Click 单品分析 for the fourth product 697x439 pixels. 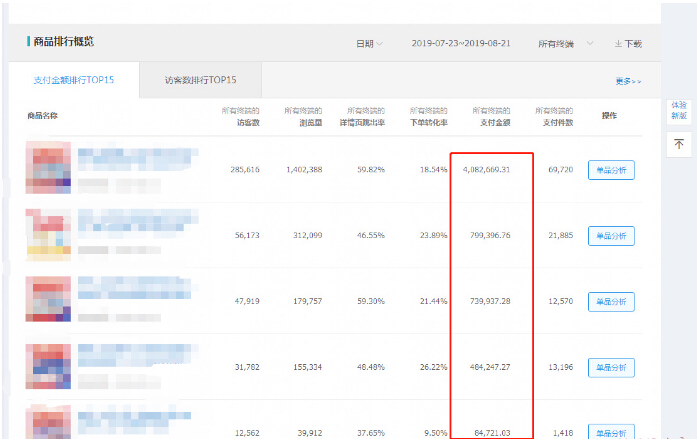pyautogui.click(x=611, y=367)
